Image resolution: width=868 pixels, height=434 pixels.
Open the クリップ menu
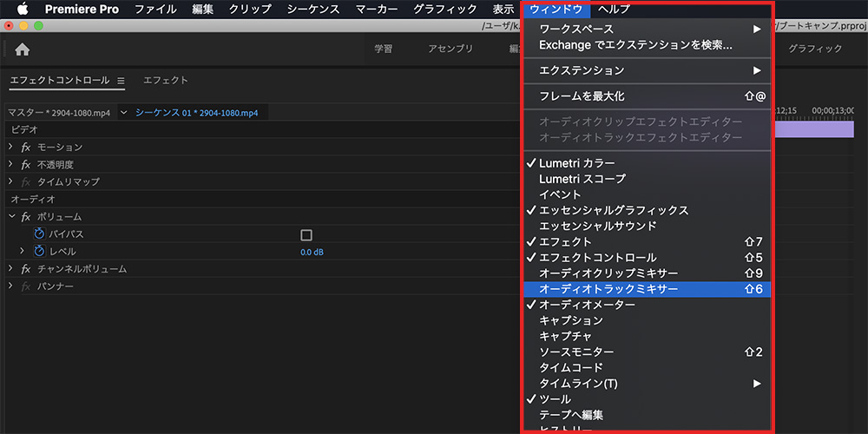click(250, 9)
